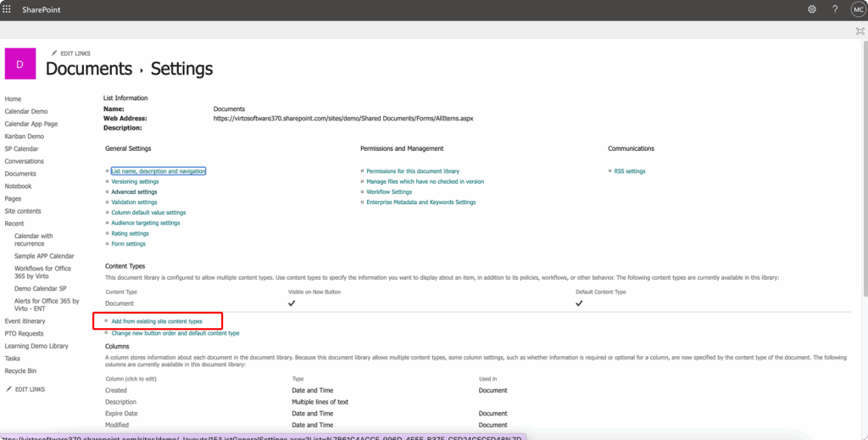Go to Site contents in sidebar
The image size is (868, 440).
[23, 211]
